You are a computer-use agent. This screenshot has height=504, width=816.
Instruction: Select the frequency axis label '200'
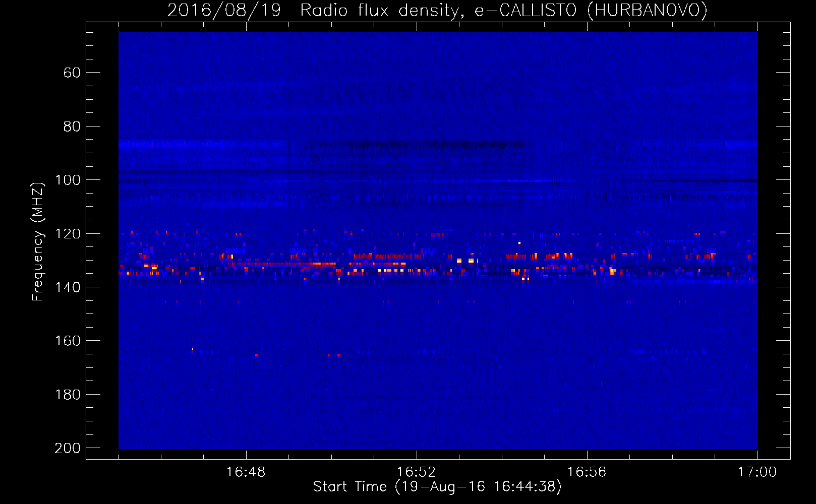coord(68,448)
